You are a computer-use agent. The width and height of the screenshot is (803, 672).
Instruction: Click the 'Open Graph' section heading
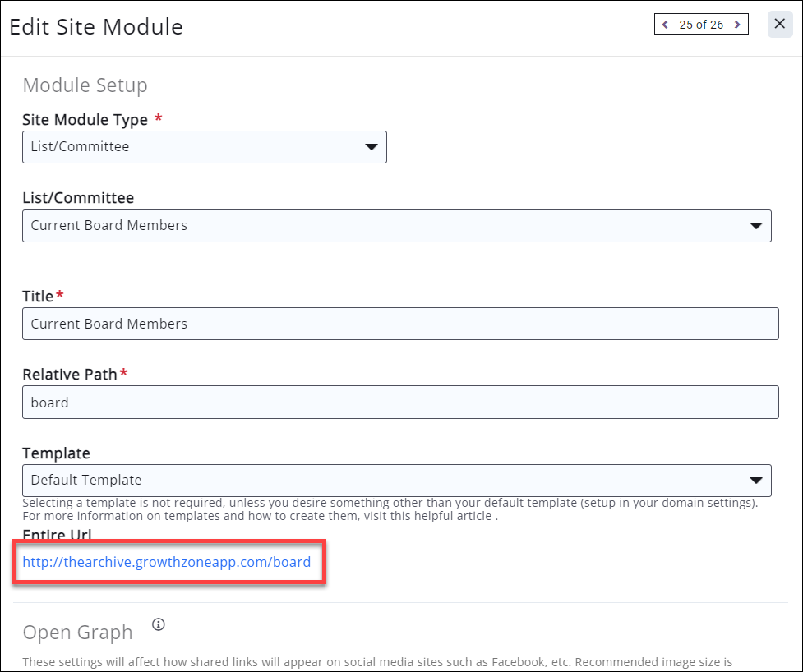coord(77,633)
